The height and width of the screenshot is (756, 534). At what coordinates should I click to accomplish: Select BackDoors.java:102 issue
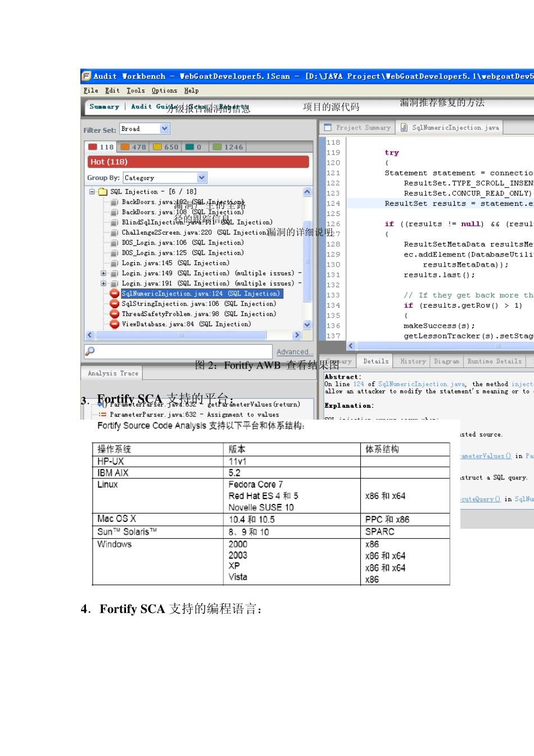(x=183, y=202)
